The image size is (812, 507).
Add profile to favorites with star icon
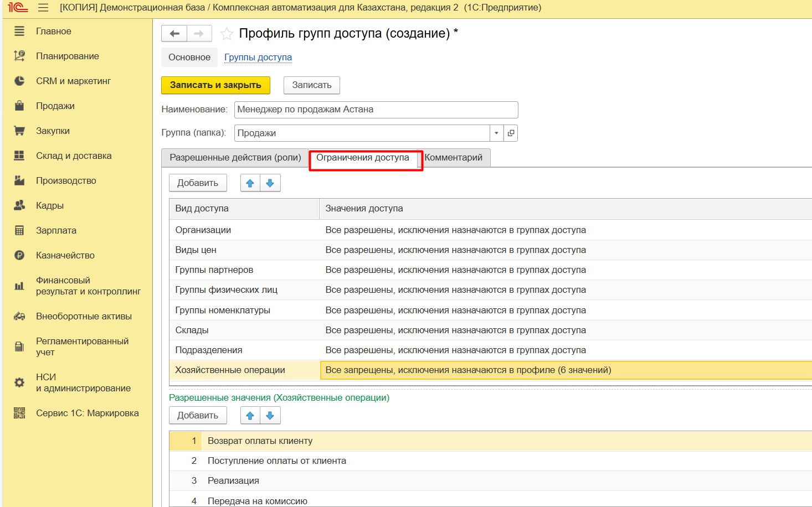(x=227, y=34)
